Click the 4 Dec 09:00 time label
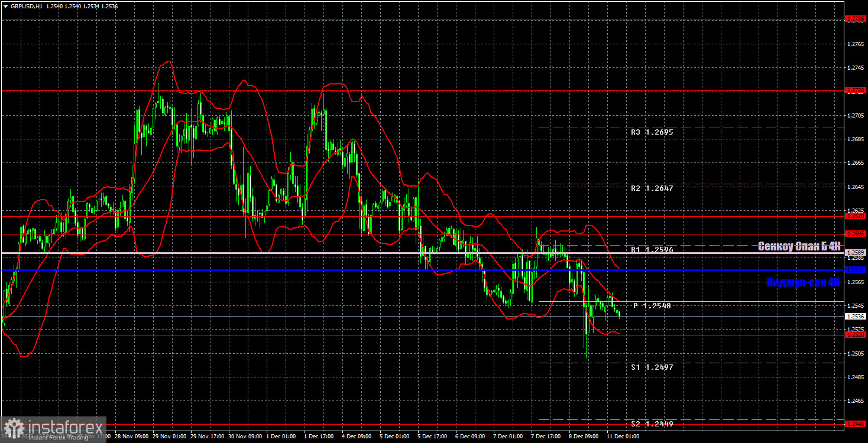 357,437
